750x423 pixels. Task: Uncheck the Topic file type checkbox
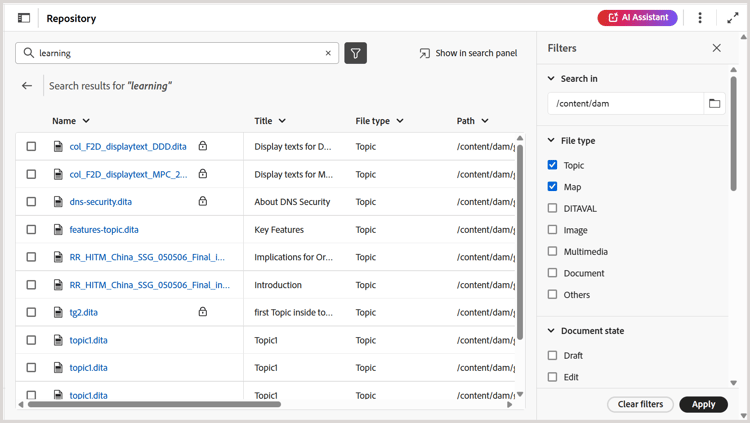[x=553, y=165]
